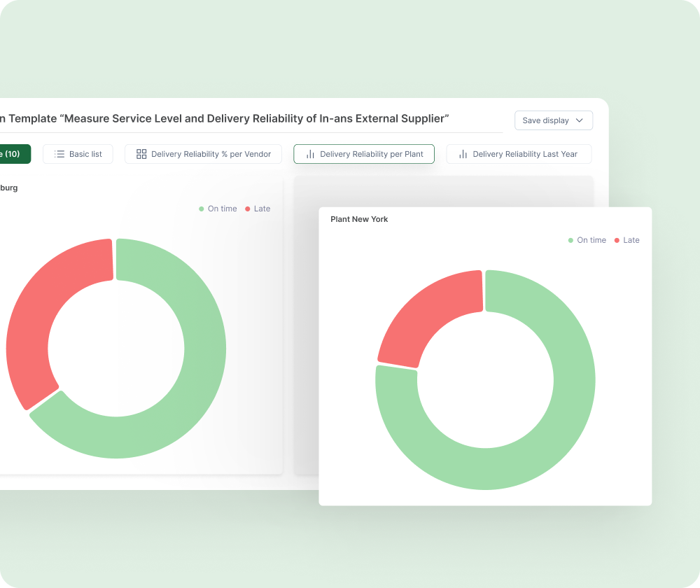This screenshot has width=700, height=588.
Task: Expand display saving options via the down arrow
Action: tap(581, 120)
